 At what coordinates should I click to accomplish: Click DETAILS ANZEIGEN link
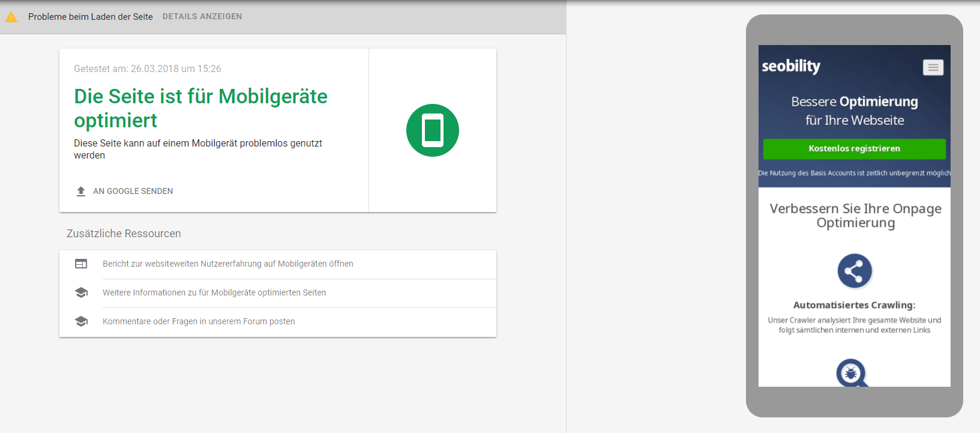(202, 16)
